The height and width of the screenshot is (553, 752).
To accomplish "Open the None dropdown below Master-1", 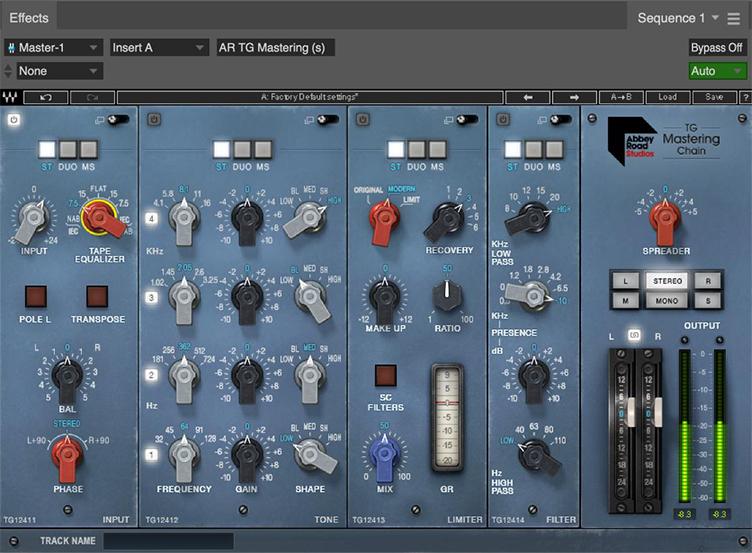I will (x=59, y=71).
